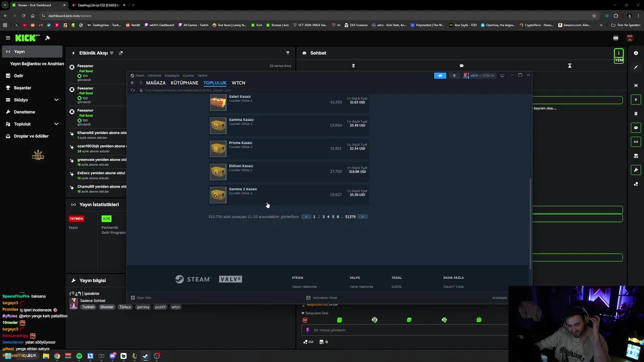The image size is (644, 362).
Task: Pop out the Etkinlik Akışı panel
Action: tap(121, 53)
